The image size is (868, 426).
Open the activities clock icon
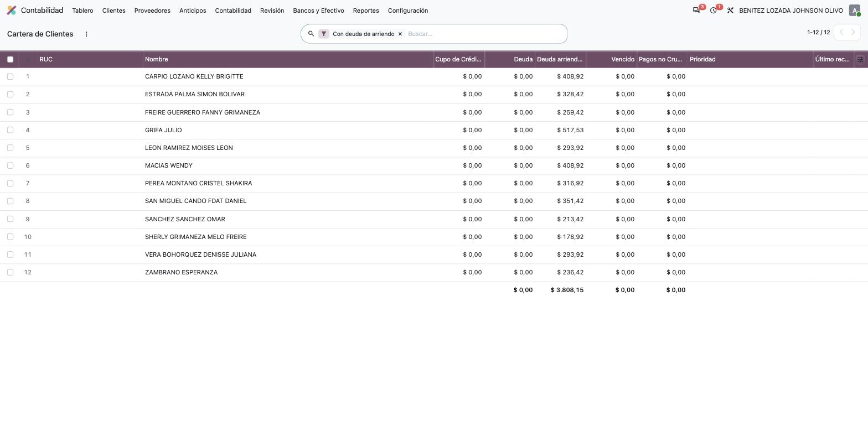point(714,11)
